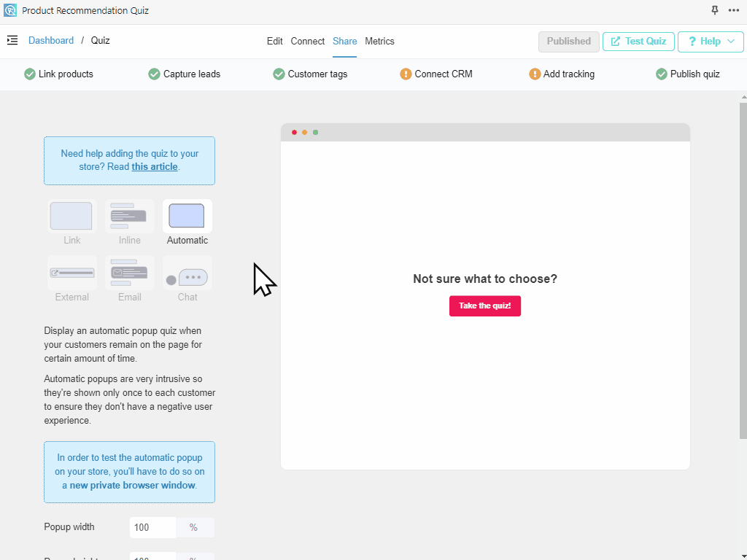The image size is (747, 560).
Task: Open the Share tab
Action: [x=345, y=42]
